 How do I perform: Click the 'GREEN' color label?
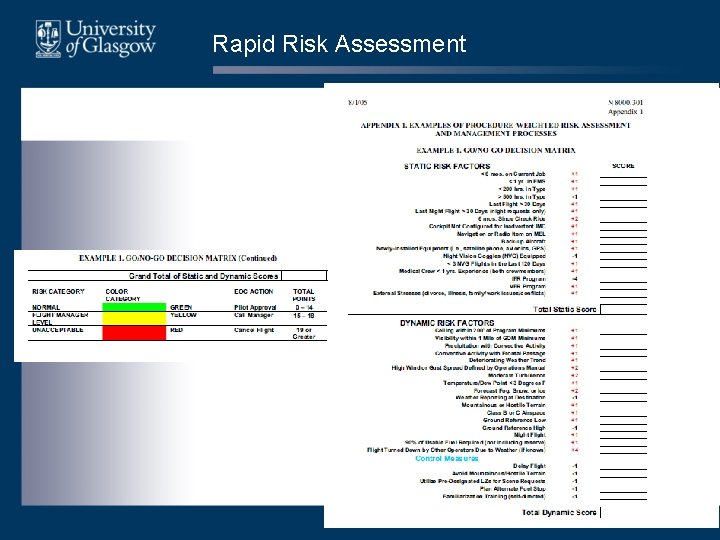pyautogui.click(x=181, y=307)
